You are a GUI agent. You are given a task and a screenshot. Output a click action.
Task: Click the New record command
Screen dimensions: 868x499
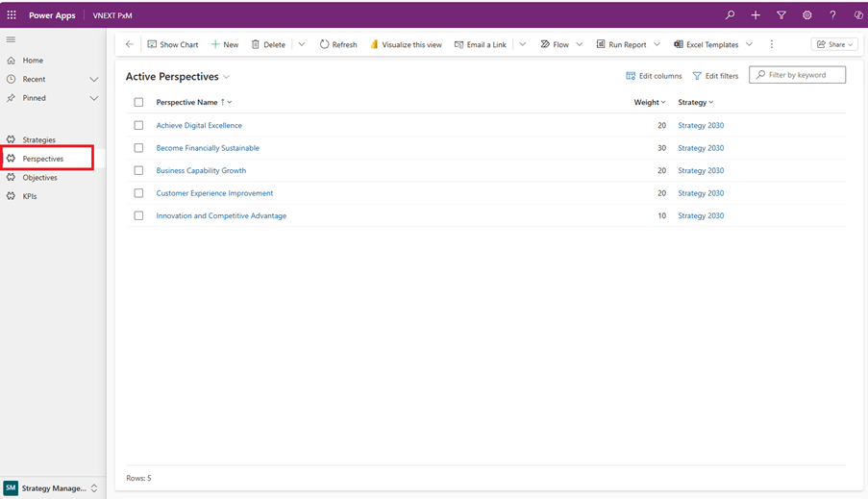225,44
